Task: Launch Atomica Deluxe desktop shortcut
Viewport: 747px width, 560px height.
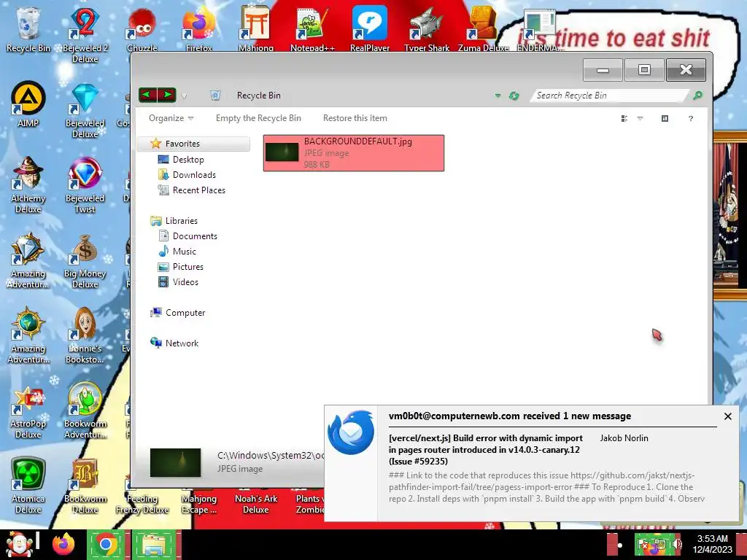Action: tap(28, 486)
